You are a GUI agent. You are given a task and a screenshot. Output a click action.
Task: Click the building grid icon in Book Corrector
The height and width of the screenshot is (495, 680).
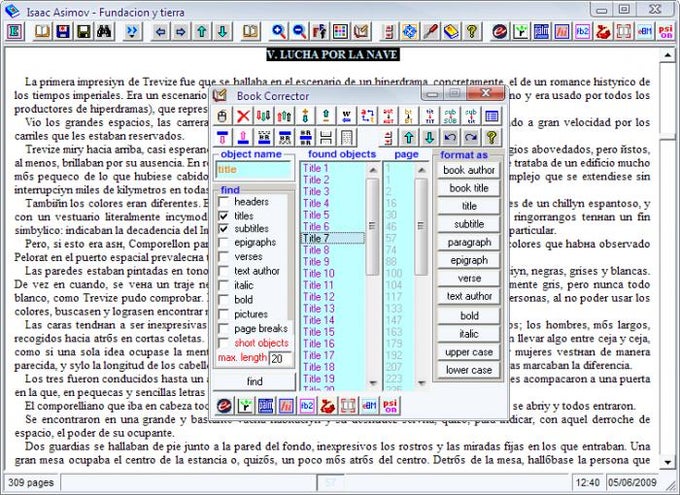[347, 138]
